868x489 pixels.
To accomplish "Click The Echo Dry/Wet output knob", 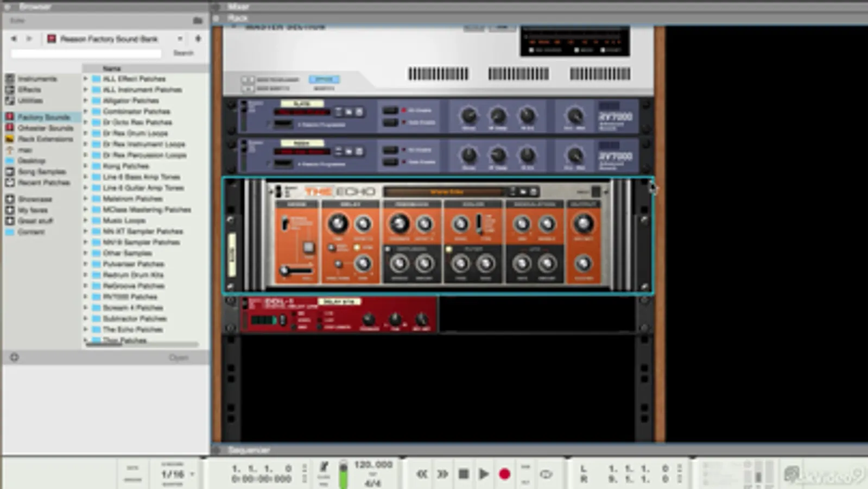I will pos(584,223).
